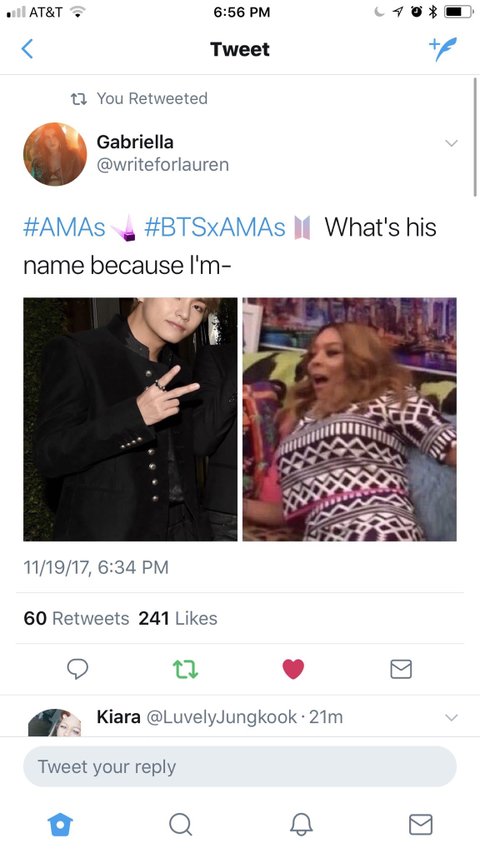Unlike the tweet with red heart

pos(293,669)
